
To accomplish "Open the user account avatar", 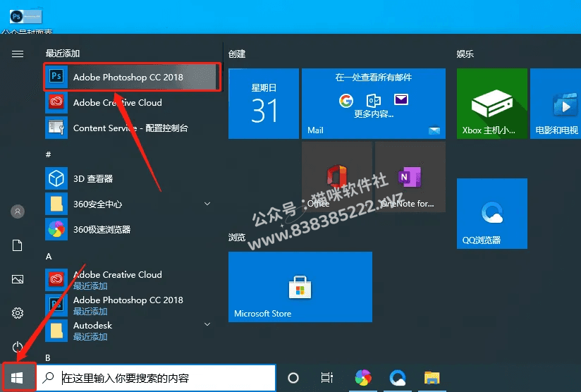I will 18,212.
